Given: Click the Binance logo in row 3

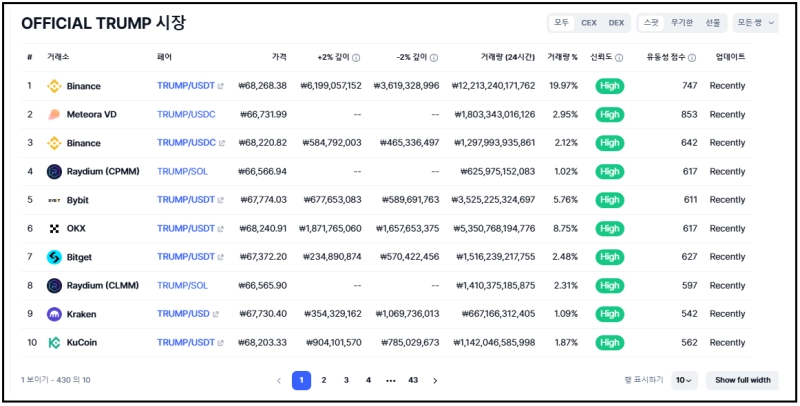Looking at the screenshot, I should pyautogui.click(x=54, y=143).
